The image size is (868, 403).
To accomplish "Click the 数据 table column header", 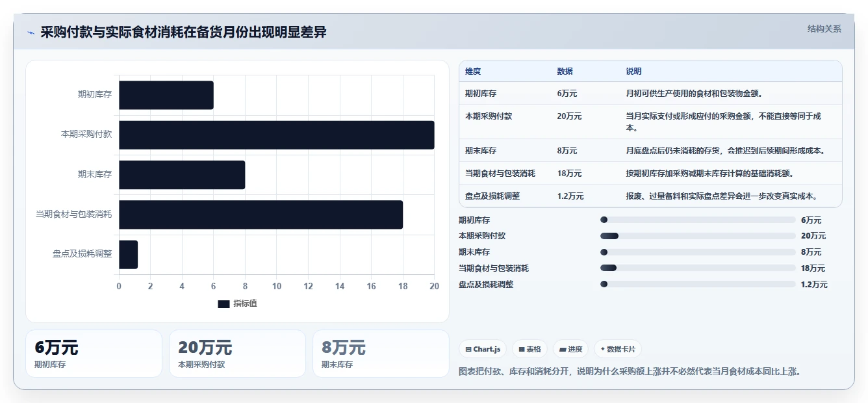I will point(565,71).
